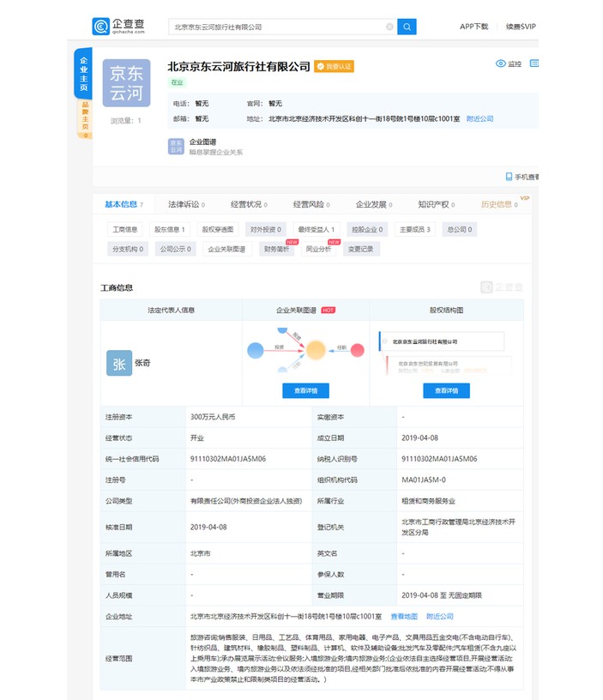Open the 品牌主页 side tab

85,118
